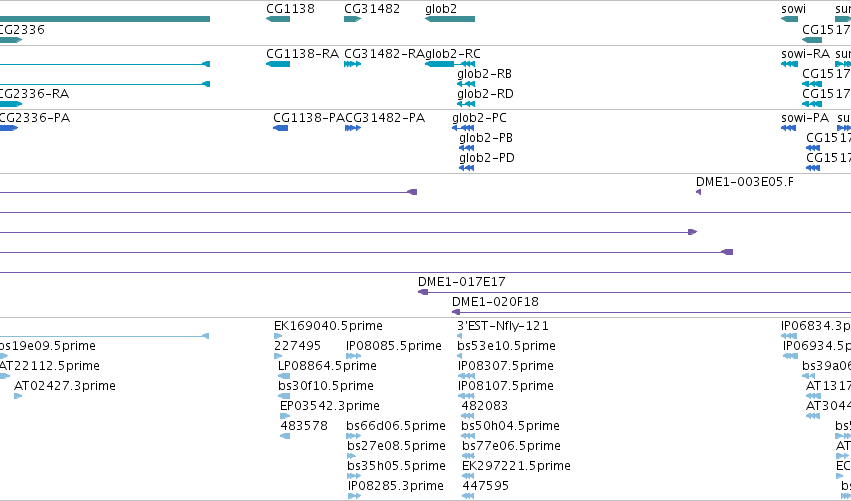Click the IP08107.5prime label text
Image resolution: width=851 pixels, height=501 pixels.
506,386
